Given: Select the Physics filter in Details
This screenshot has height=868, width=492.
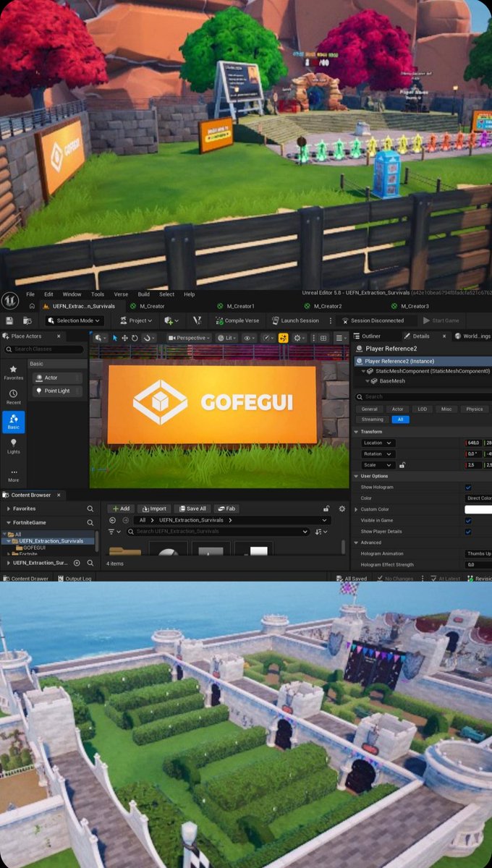Looking at the screenshot, I should tap(475, 409).
